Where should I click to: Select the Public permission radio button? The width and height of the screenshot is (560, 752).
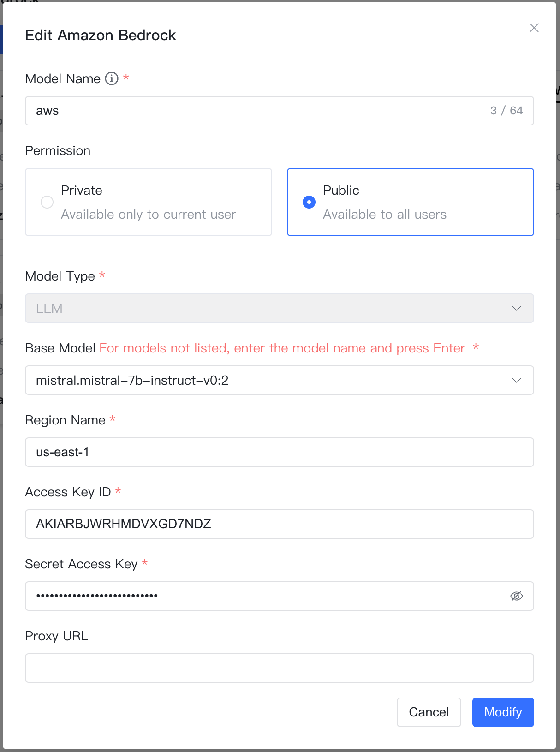tap(309, 202)
